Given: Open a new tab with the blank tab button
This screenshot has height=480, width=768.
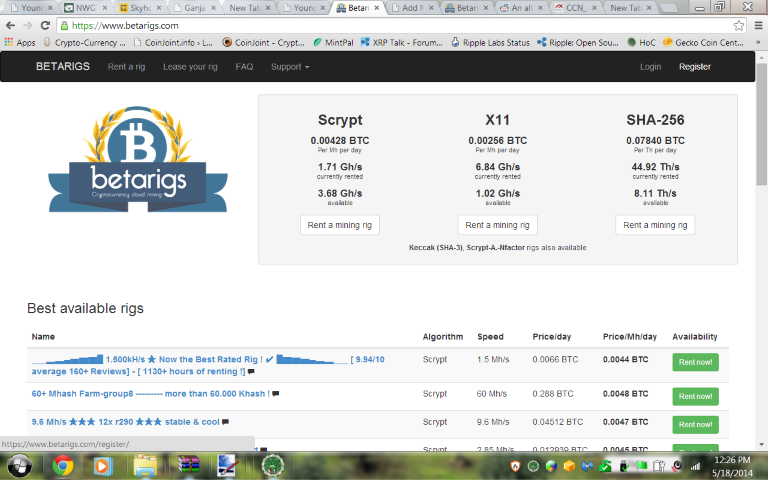Looking at the screenshot, I should 668,8.
